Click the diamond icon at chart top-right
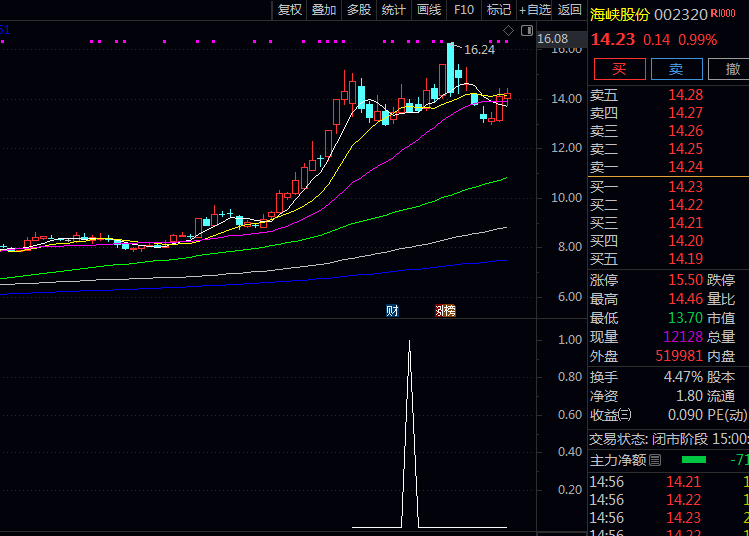Screen dimensions: 749x536 [x=508, y=31]
